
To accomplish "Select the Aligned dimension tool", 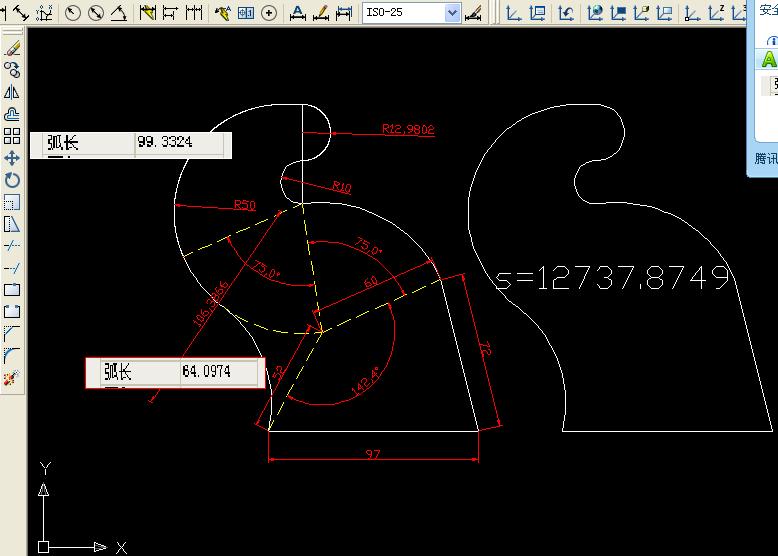I will point(21,12).
